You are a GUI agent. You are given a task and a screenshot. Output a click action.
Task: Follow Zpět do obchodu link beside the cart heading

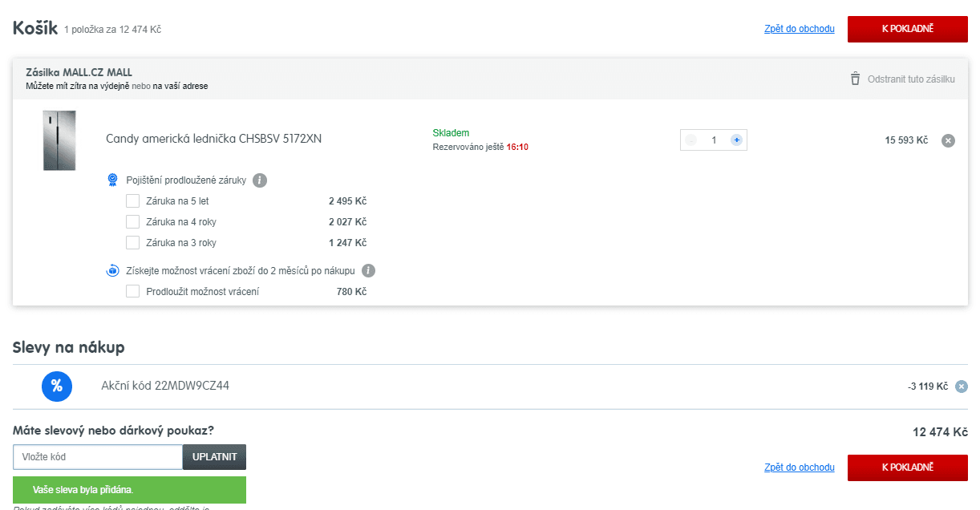point(800,29)
